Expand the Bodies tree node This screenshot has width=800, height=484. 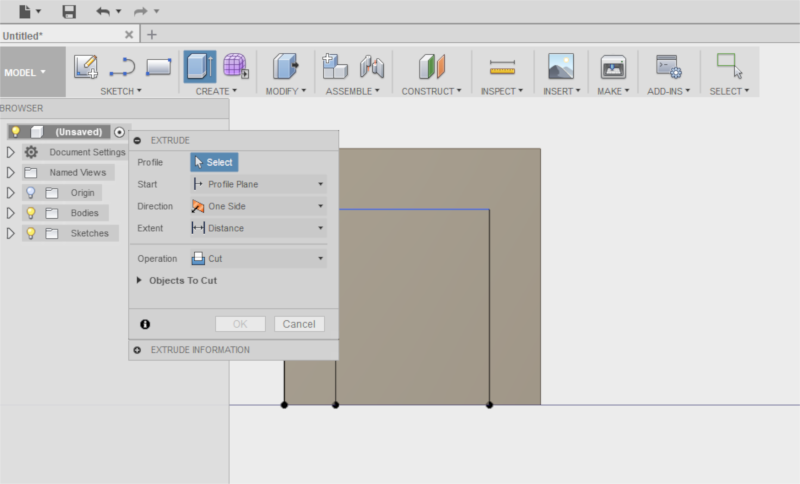pyautogui.click(x=10, y=213)
